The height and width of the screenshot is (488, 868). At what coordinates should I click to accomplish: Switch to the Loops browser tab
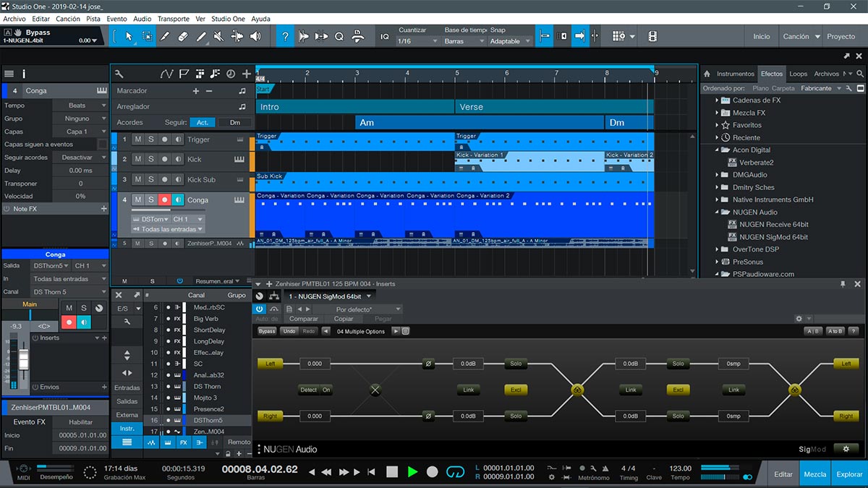[x=799, y=74]
